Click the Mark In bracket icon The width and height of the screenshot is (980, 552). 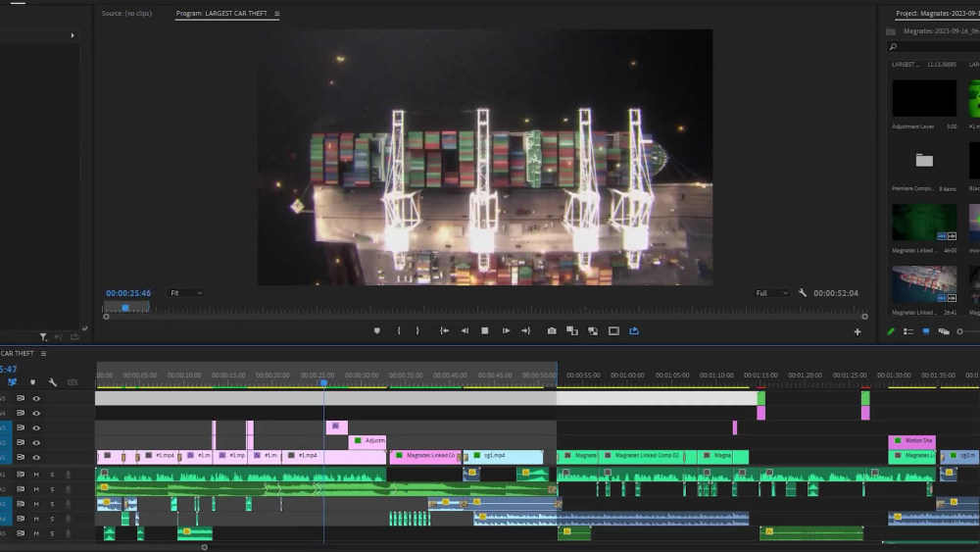[x=399, y=330]
